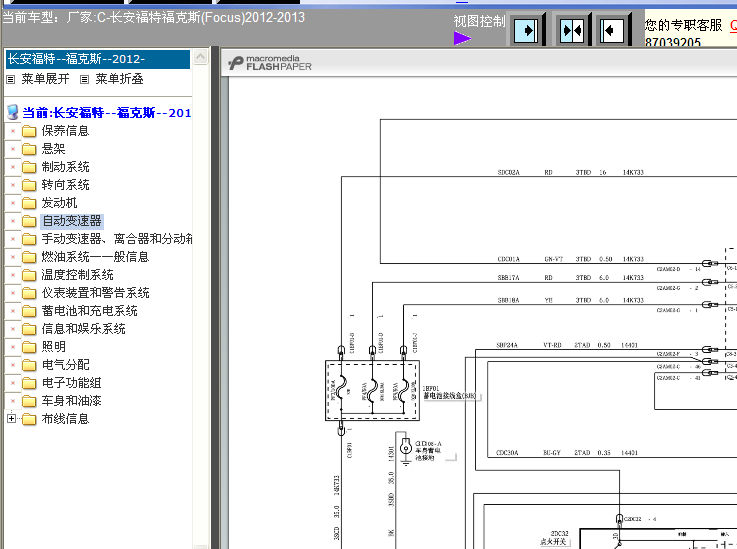Viewport: 737px width, 549px height.
Task: Toggle the expander beside 制动系统
Action: click(13, 167)
